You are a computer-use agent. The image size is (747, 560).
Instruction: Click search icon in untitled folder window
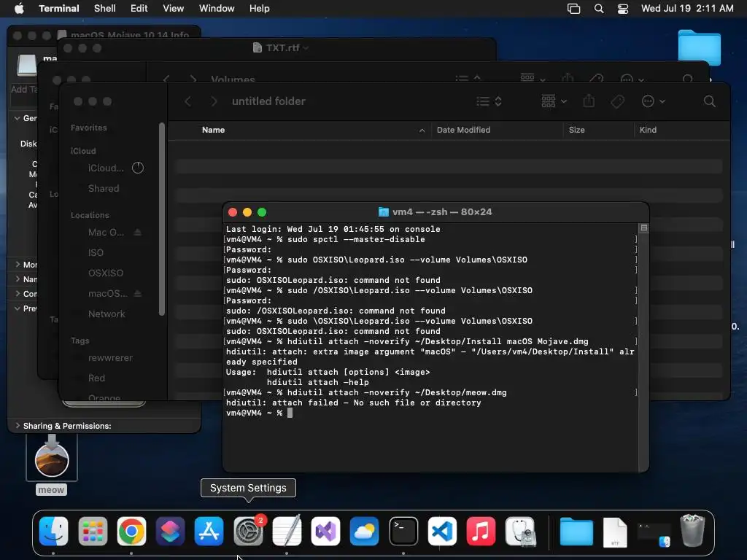[x=709, y=101]
